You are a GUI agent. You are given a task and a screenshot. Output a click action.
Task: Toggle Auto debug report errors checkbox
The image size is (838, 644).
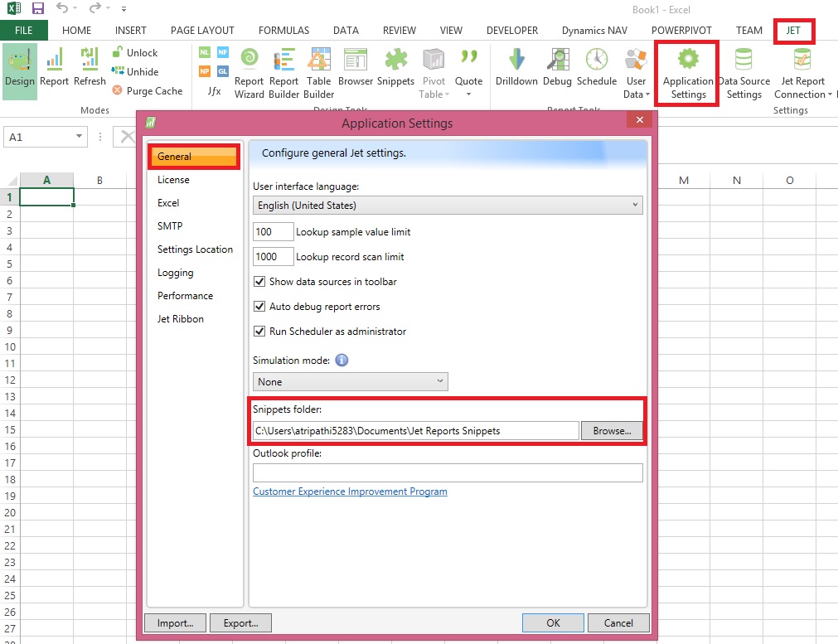click(x=260, y=307)
